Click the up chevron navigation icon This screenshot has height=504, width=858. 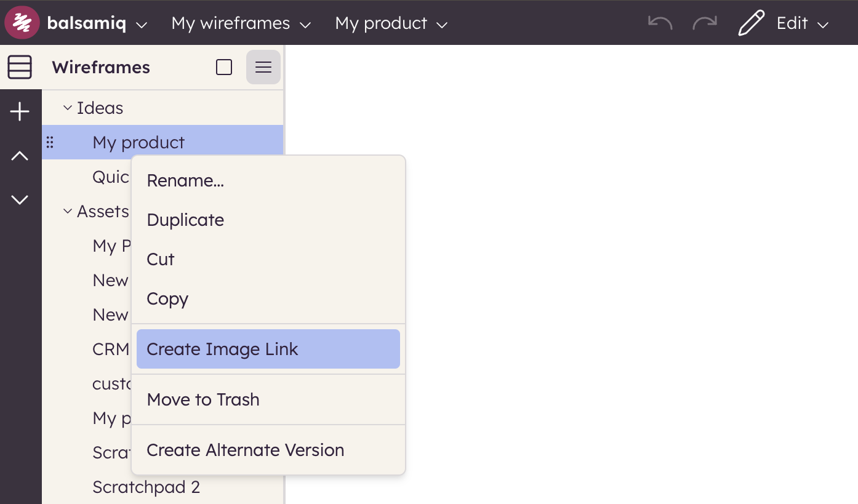point(20,156)
